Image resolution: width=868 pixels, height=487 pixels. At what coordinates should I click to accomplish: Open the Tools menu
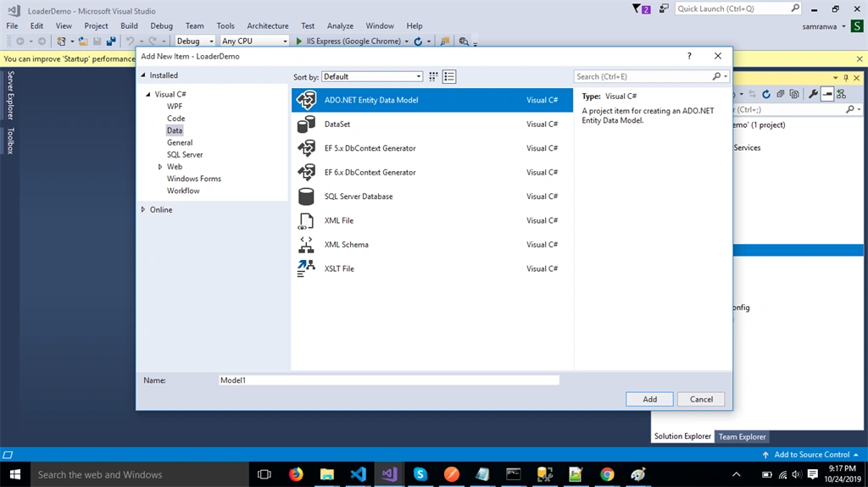point(225,26)
